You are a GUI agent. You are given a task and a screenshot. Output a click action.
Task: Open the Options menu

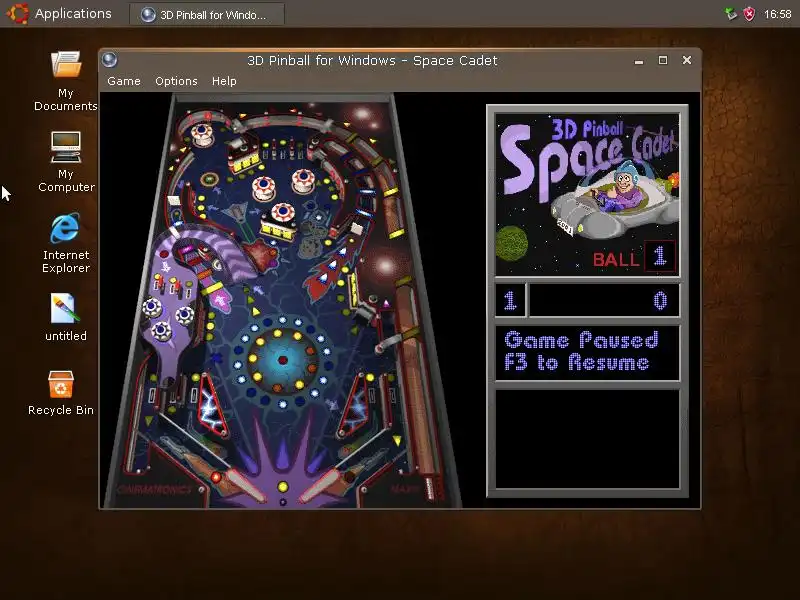pos(176,81)
